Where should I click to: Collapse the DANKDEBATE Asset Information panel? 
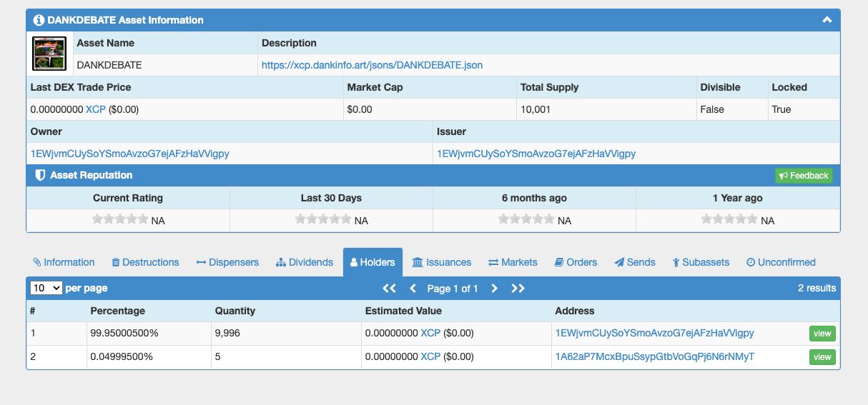click(827, 20)
